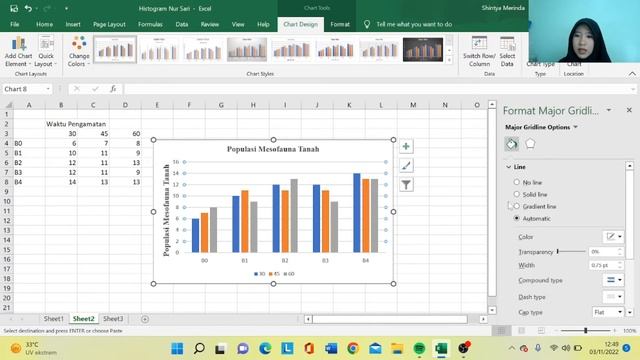Click column H header
640x360 pixels.
coord(253,105)
